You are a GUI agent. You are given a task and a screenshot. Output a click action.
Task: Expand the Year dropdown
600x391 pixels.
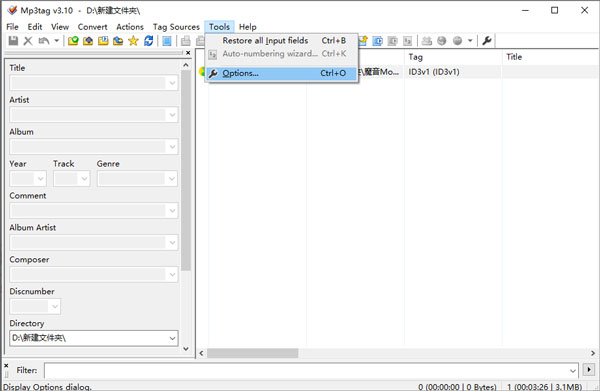[x=41, y=179]
